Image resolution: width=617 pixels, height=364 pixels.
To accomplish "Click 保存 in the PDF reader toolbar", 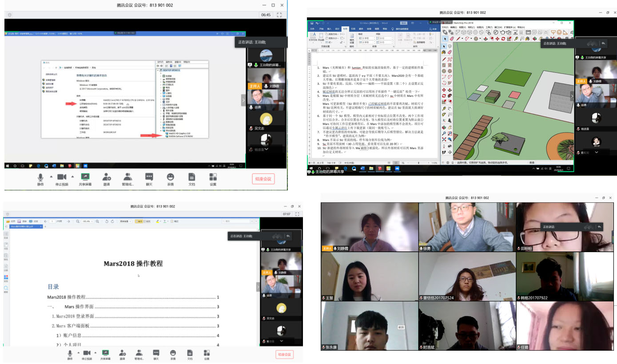I will 22,221.
